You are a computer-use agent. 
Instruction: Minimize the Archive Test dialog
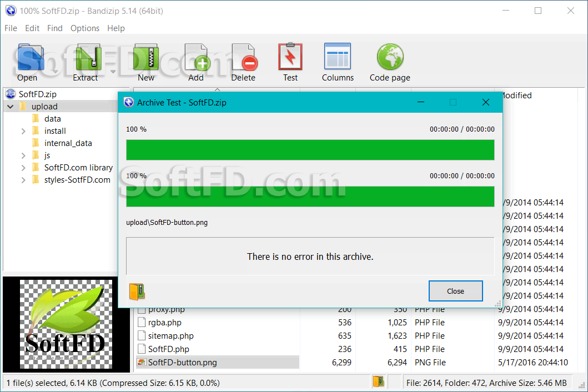point(421,102)
